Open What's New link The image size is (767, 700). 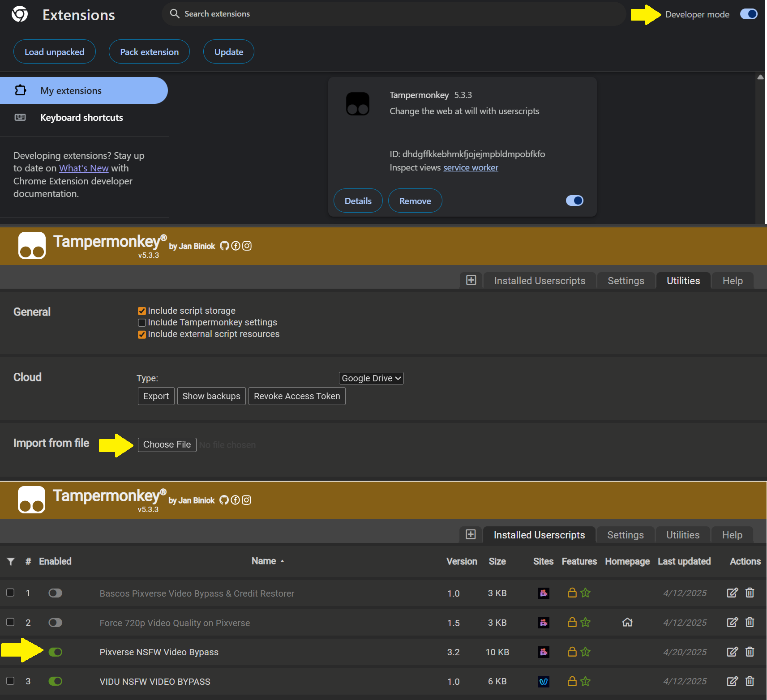tap(84, 168)
